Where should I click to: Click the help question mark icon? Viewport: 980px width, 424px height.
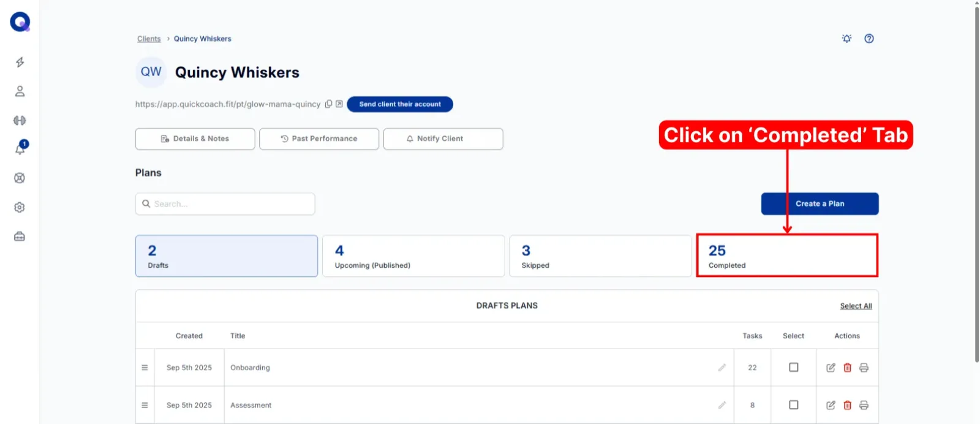[x=869, y=39]
